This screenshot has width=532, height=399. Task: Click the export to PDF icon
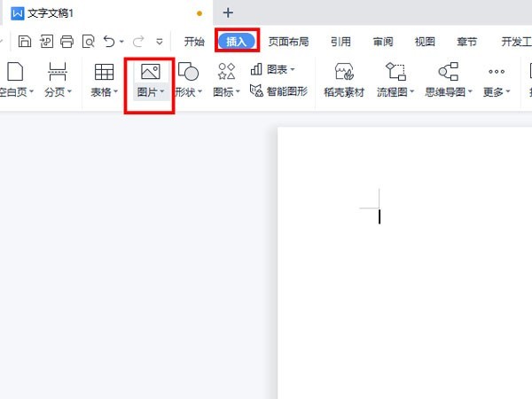46,42
